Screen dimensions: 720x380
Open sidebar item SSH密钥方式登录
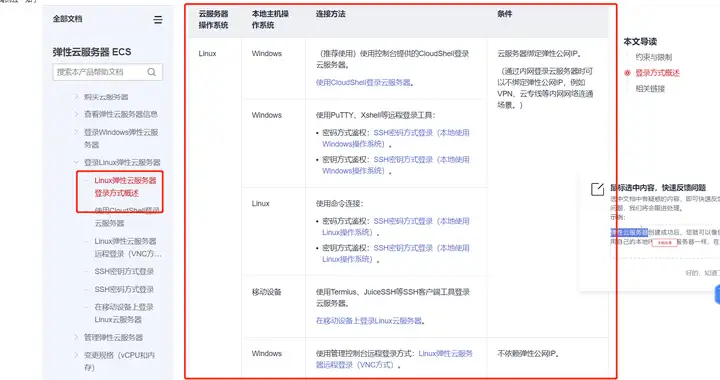(124, 272)
